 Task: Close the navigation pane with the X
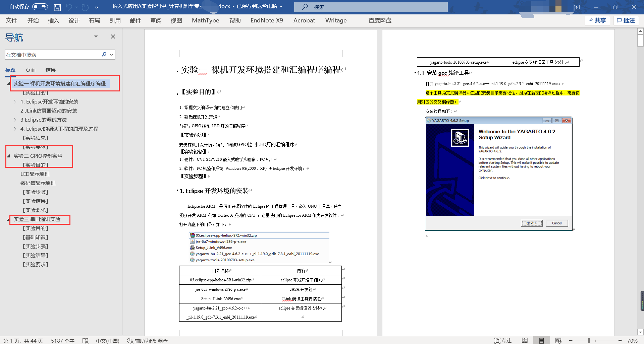[113, 37]
